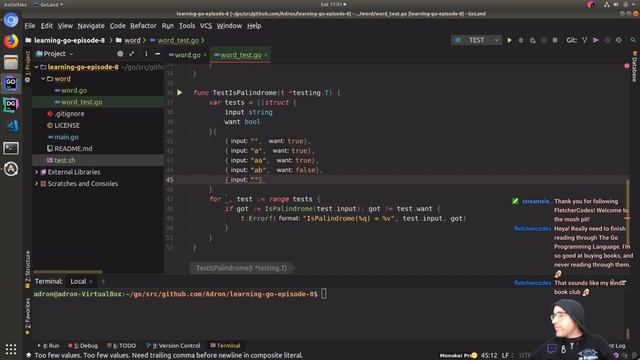
Task: Click the red error indicator at the editor's top right
Action: [x=627, y=66]
